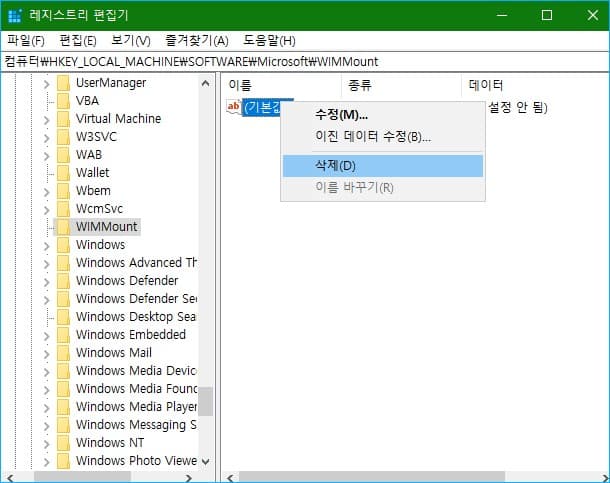Click tree pane horizontal scroll left arrow
Viewport: 610px width, 483px height.
click(x=11, y=478)
